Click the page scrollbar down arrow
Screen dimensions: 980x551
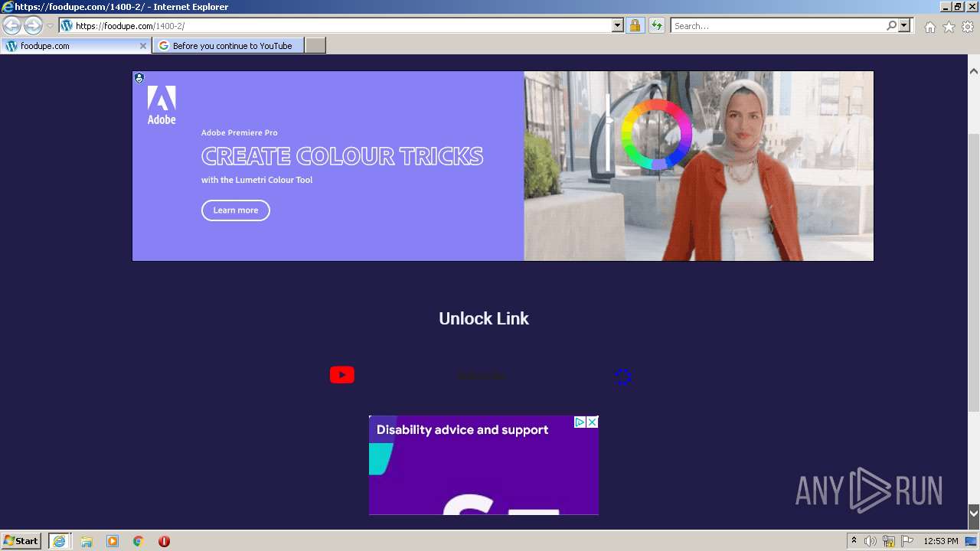point(974,513)
